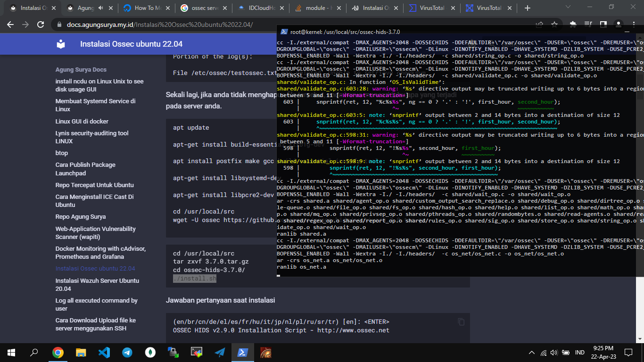Open 'Repo Tercepat Untuk Ubuntu' link

(x=94, y=185)
